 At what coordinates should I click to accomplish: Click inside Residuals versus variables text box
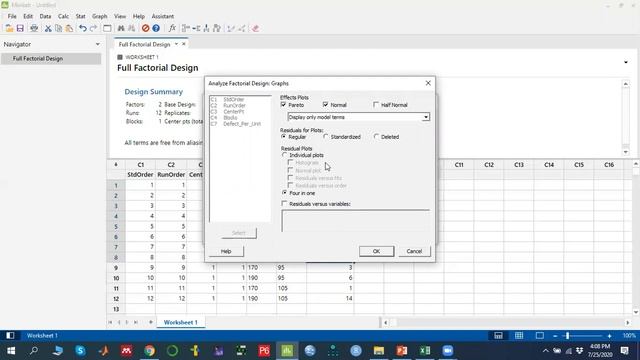click(355, 221)
